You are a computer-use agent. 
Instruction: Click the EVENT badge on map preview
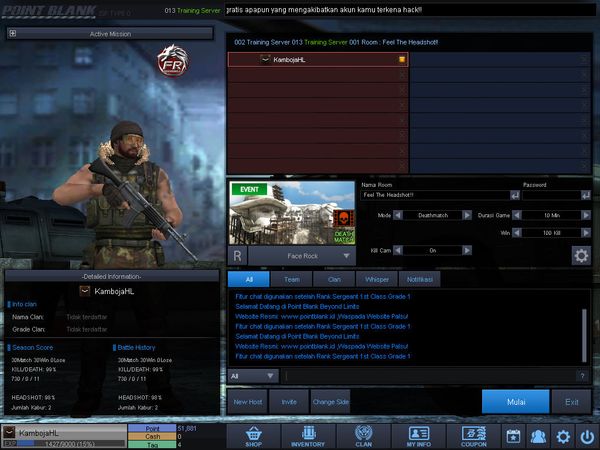click(249, 189)
